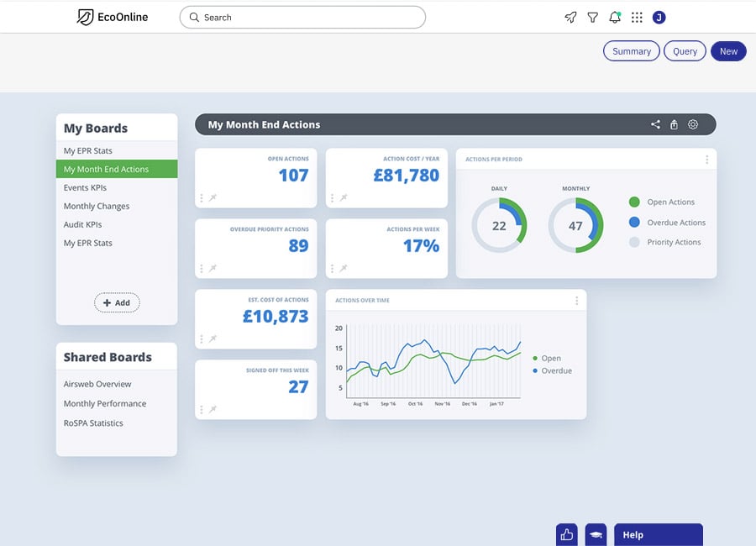Open the rocket launch icon

tap(570, 18)
